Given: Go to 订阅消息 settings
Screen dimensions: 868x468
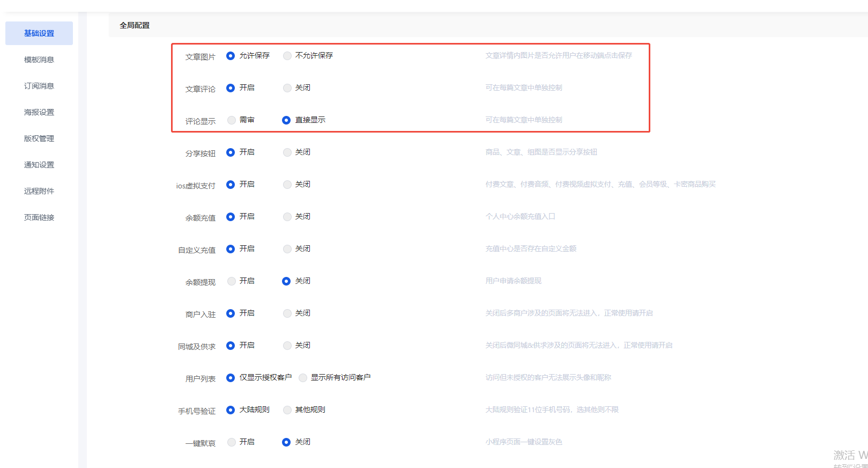Looking at the screenshot, I should [39, 86].
